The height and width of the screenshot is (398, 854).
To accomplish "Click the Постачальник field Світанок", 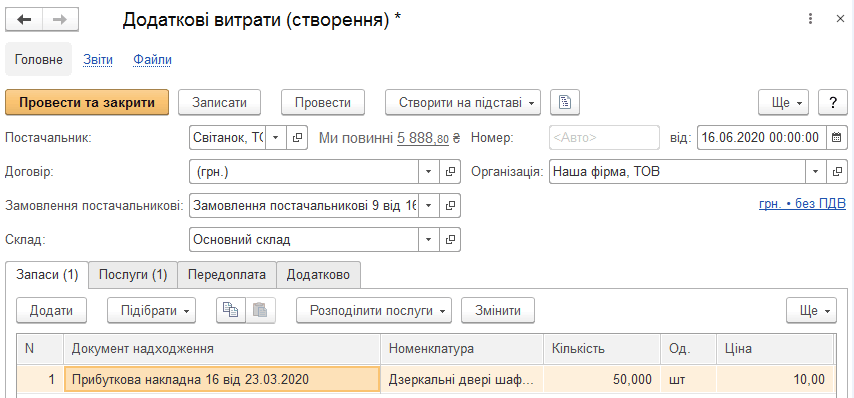I will click(228, 138).
